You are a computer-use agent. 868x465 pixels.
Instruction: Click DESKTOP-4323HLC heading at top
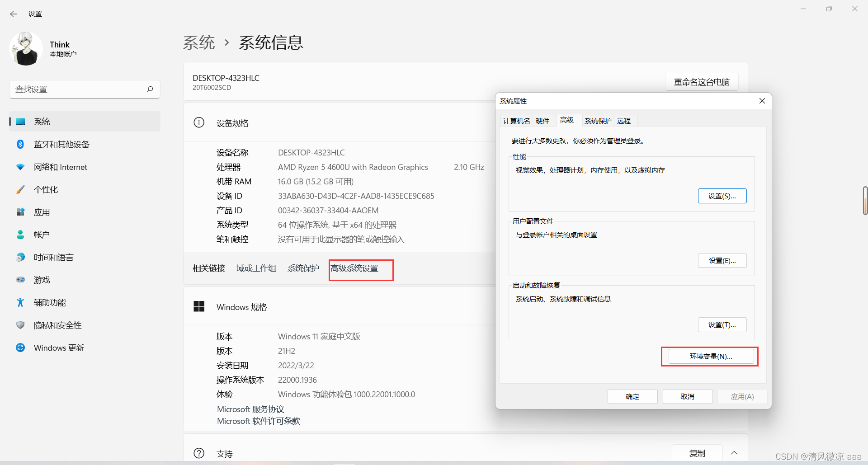click(x=226, y=78)
